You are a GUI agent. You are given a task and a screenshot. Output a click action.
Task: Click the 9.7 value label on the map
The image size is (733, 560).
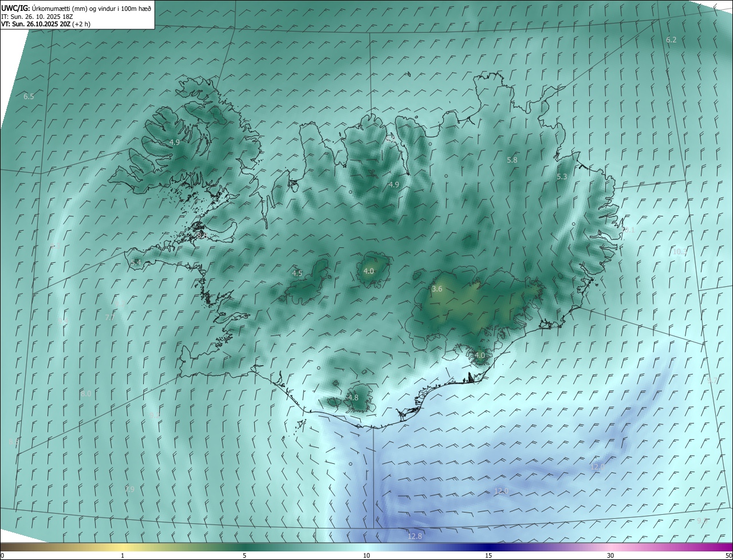tap(712, 381)
